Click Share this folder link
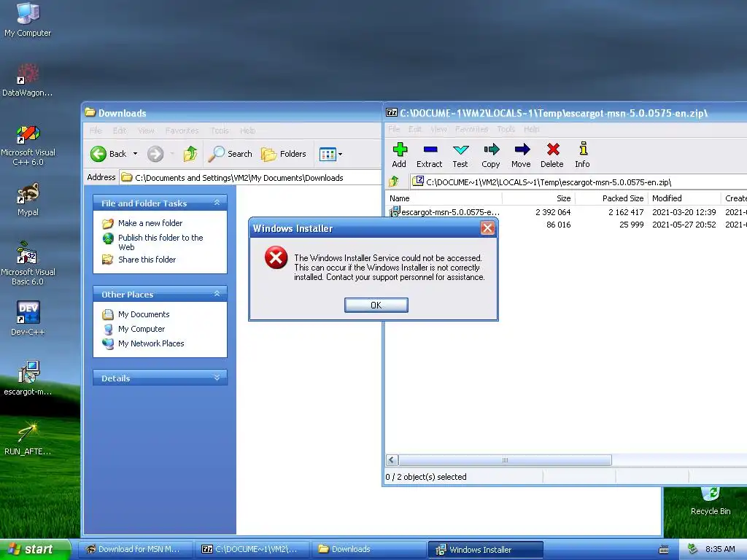The width and height of the screenshot is (747, 560). (147, 260)
